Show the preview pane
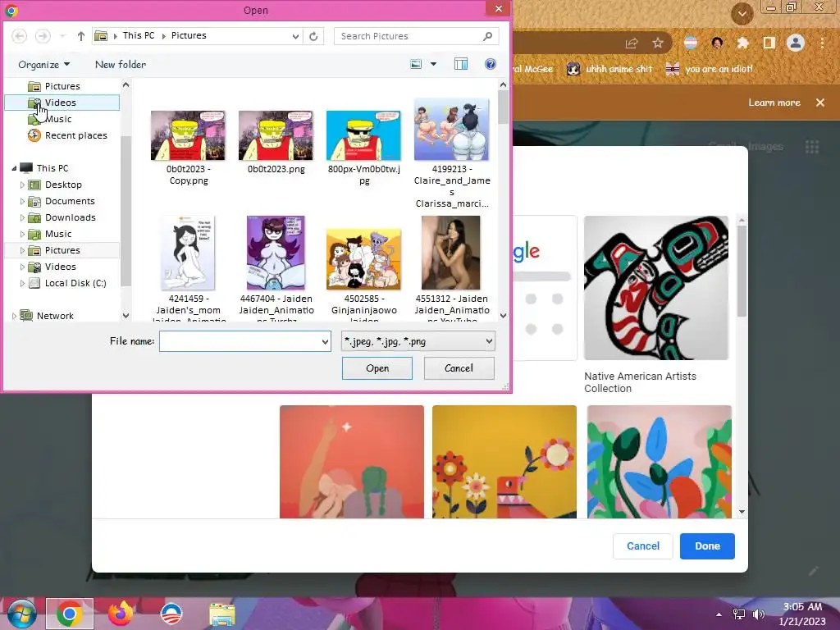840x630 pixels. [x=461, y=64]
